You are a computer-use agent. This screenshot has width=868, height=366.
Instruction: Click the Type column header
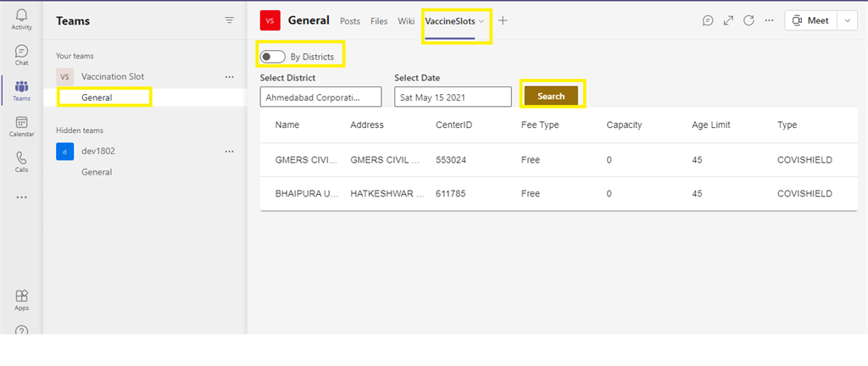[787, 125]
